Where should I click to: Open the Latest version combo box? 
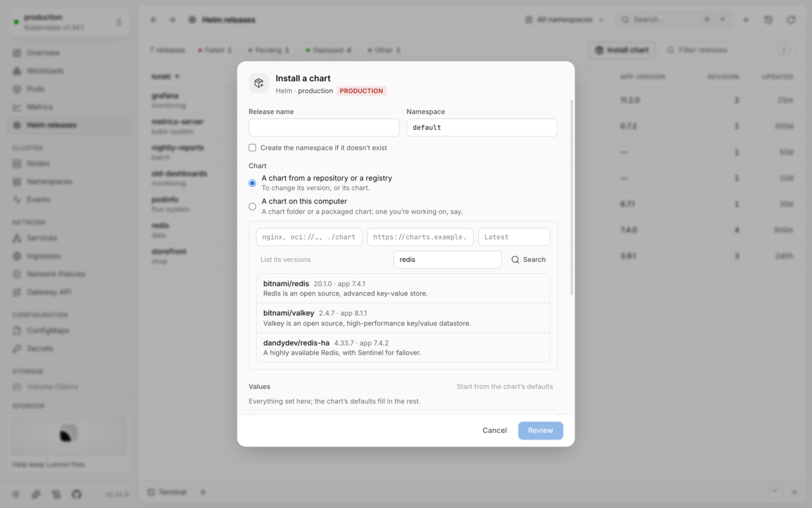[x=514, y=237]
